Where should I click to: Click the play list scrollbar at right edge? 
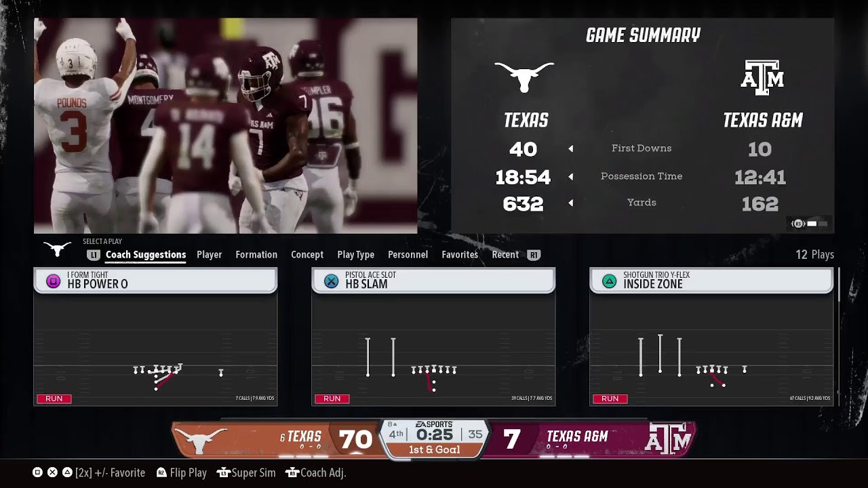tap(839, 285)
